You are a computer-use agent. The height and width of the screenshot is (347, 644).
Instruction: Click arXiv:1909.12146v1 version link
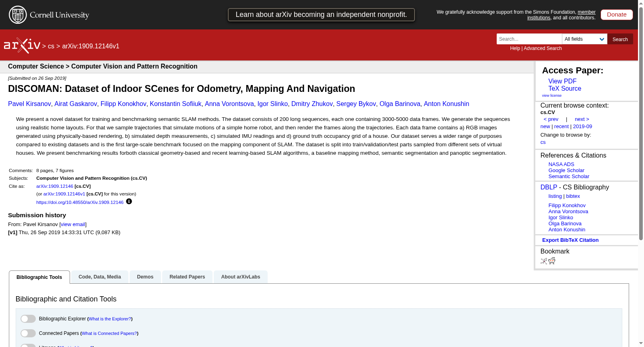(x=64, y=194)
